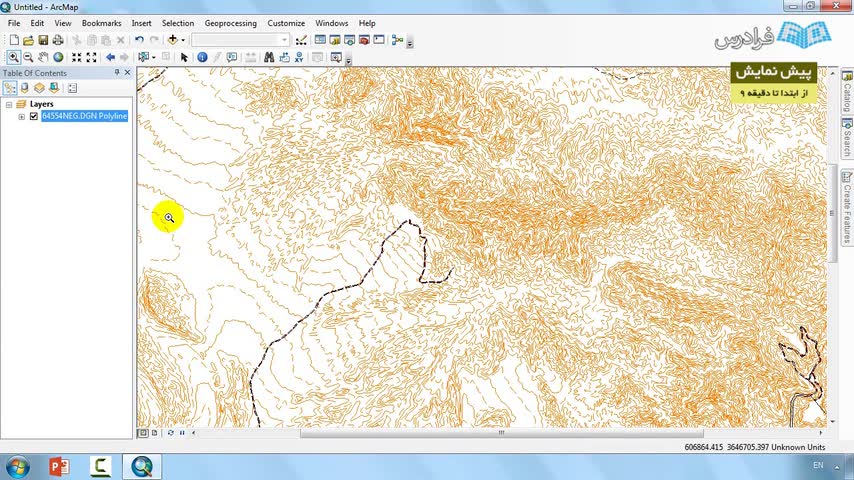Click the horizontal map scrollbar
Image resolution: width=854 pixels, height=480 pixels.
(501, 433)
